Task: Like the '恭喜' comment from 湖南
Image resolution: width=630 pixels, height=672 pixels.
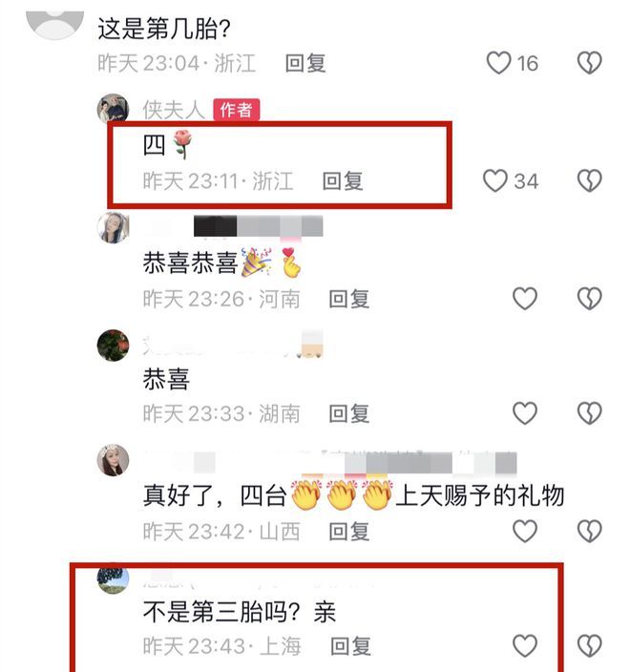Action: [525, 413]
